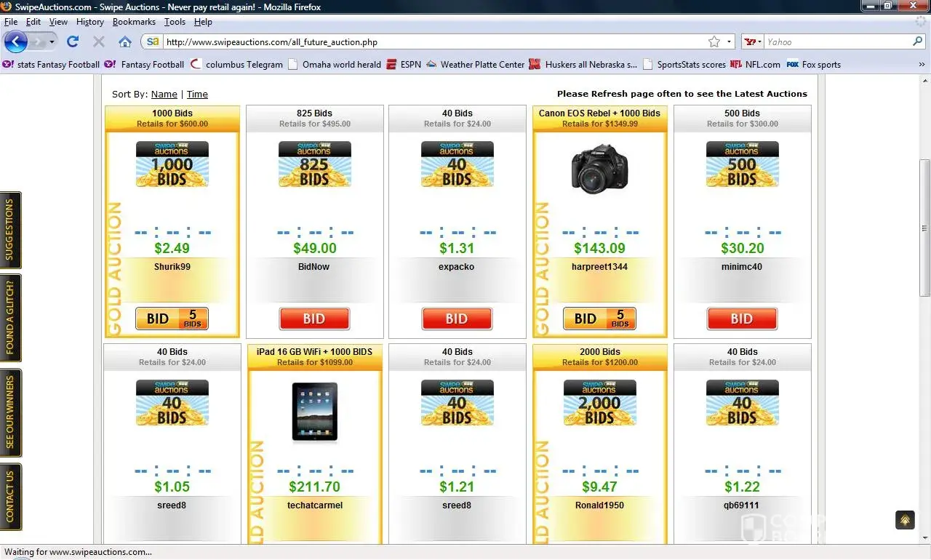The height and width of the screenshot is (560, 931).
Task: Bid on the 1000 Bids gold auction
Action: coord(172,319)
